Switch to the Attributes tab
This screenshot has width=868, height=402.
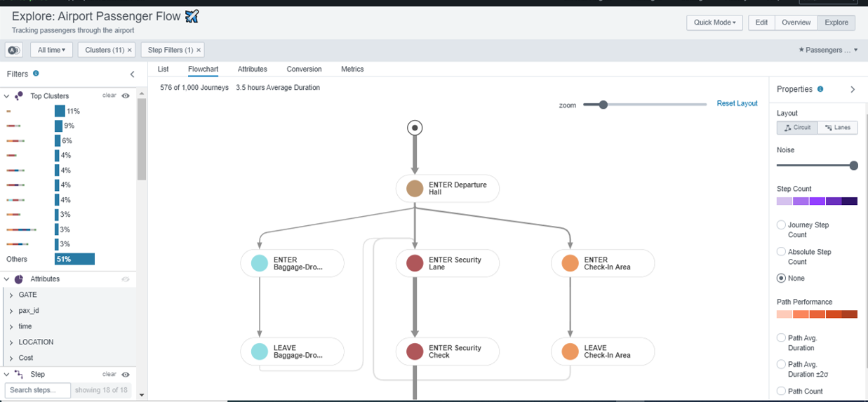[x=253, y=69]
